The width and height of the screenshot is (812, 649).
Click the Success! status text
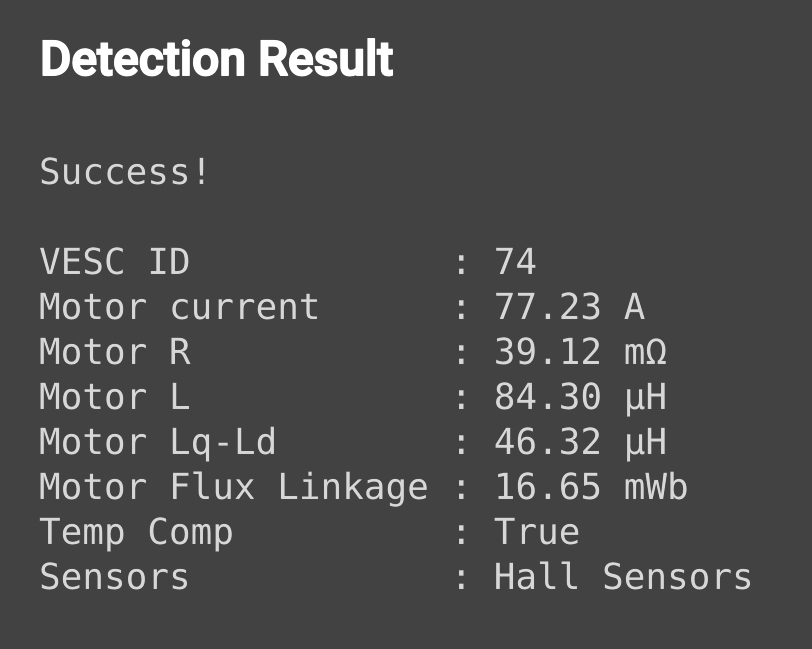click(125, 172)
